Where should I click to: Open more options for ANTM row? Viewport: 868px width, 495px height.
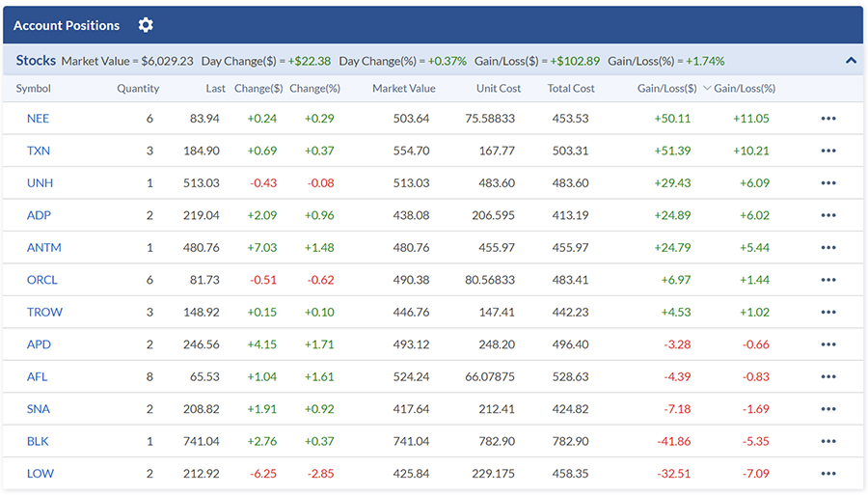click(828, 247)
